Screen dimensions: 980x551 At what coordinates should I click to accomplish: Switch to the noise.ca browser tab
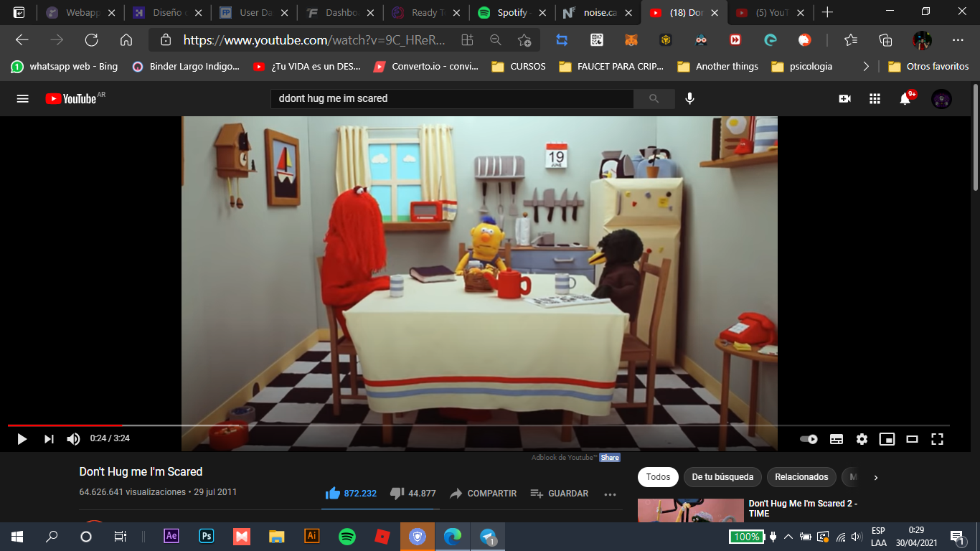pyautogui.click(x=599, y=12)
